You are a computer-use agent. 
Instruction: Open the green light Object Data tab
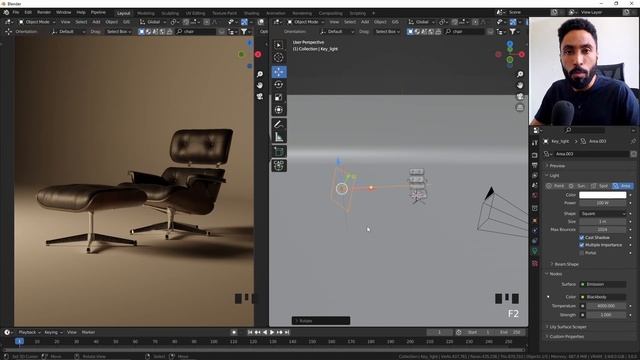(535, 251)
